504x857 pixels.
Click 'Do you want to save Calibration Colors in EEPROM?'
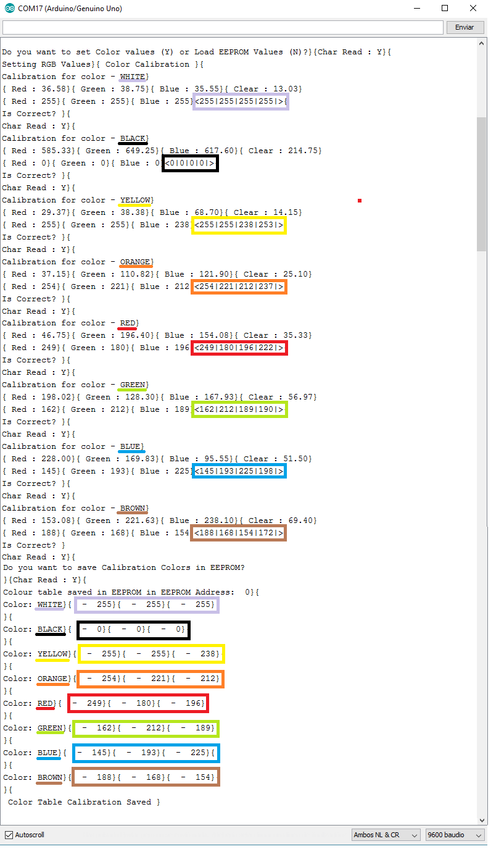pyautogui.click(x=124, y=567)
